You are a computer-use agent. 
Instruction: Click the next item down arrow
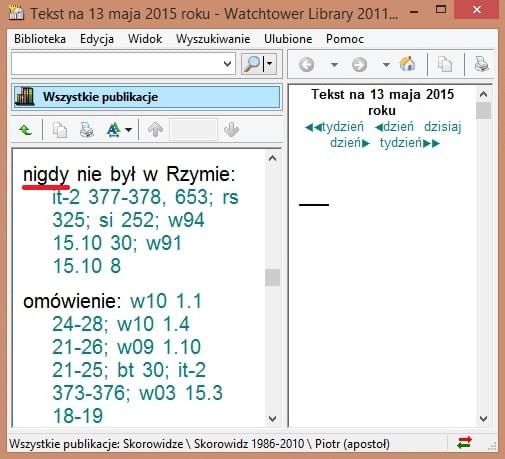point(231,130)
